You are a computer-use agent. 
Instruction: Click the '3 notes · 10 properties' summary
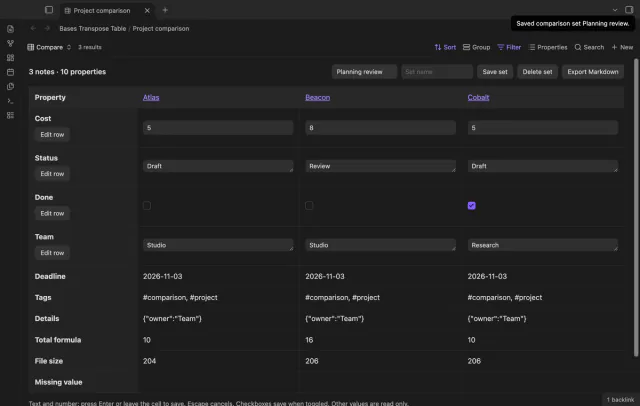[67, 72]
